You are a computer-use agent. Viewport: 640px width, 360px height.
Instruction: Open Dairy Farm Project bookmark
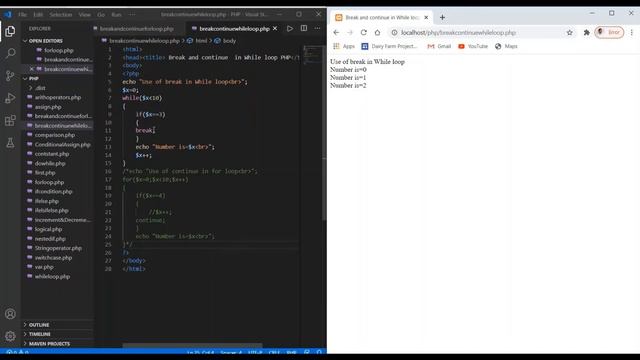tap(389, 46)
